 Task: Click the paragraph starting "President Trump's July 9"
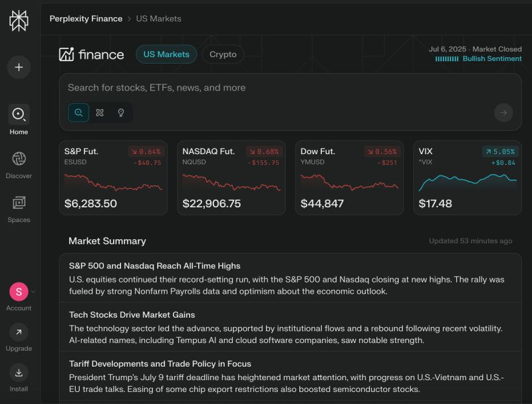(287, 383)
